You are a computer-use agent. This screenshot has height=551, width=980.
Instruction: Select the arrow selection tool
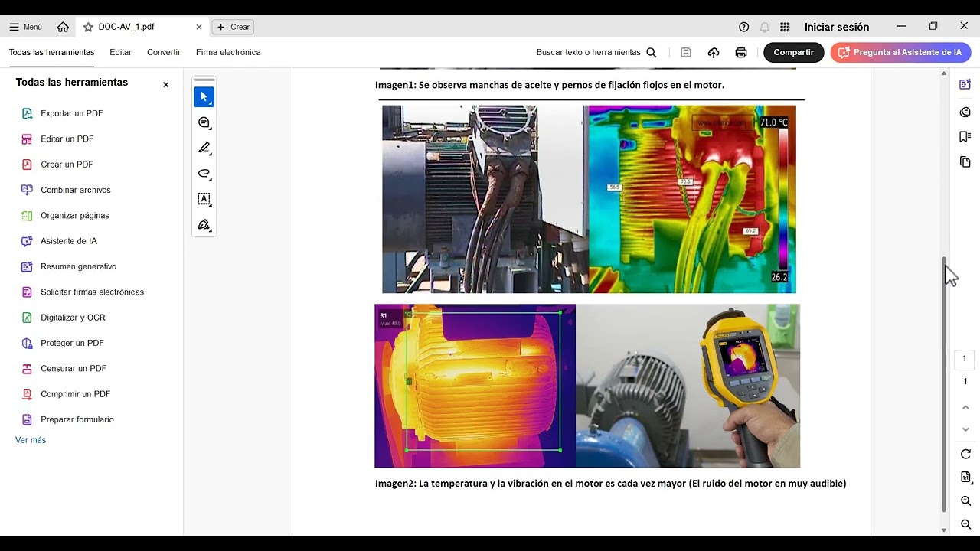[204, 97]
